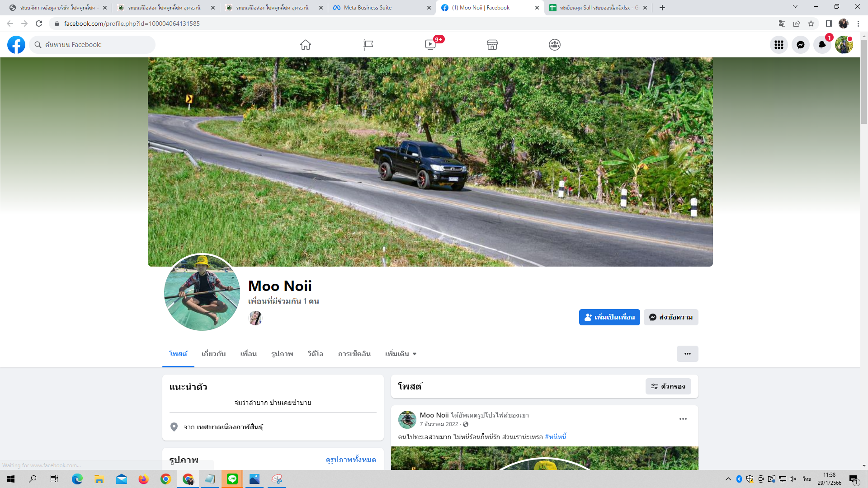Open the three-dot options on Moo Noii's post
This screenshot has height=488, width=868.
tap(683, 419)
